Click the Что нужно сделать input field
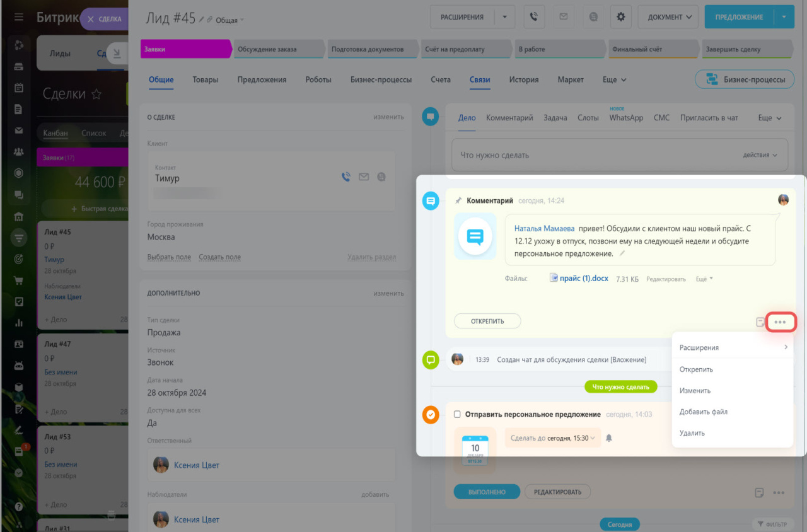This screenshot has height=532, width=807. point(593,155)
